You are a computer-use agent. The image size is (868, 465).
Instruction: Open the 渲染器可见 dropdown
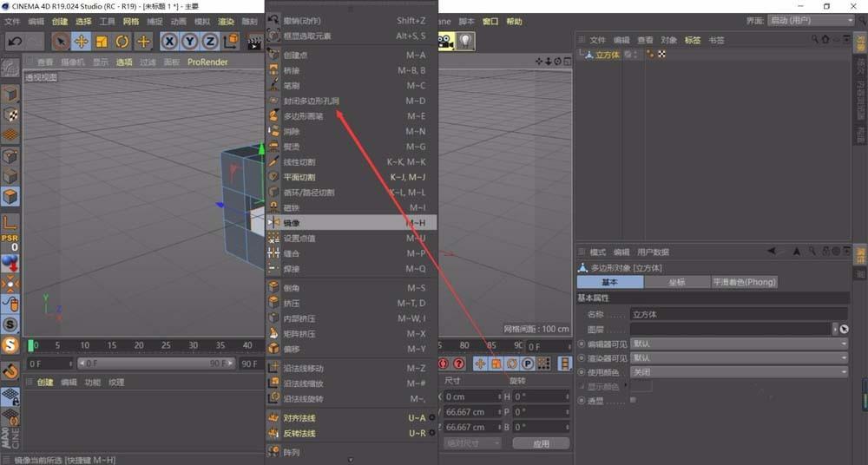(739, 358)
